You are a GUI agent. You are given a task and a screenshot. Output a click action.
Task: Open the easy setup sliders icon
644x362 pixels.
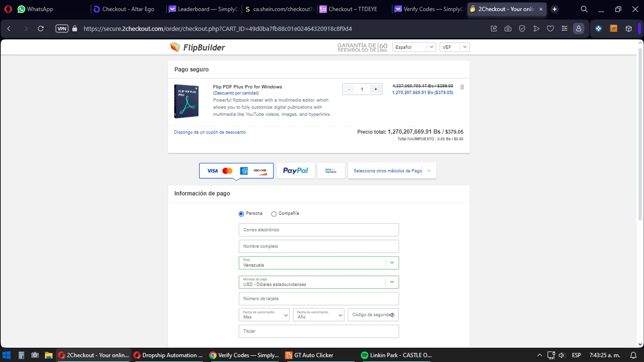565,29
